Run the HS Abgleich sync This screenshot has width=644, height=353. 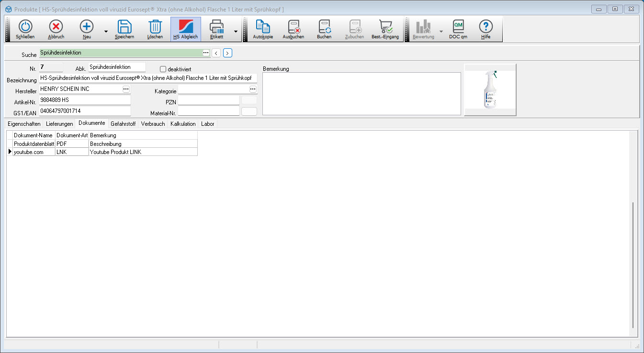(185, 27)
